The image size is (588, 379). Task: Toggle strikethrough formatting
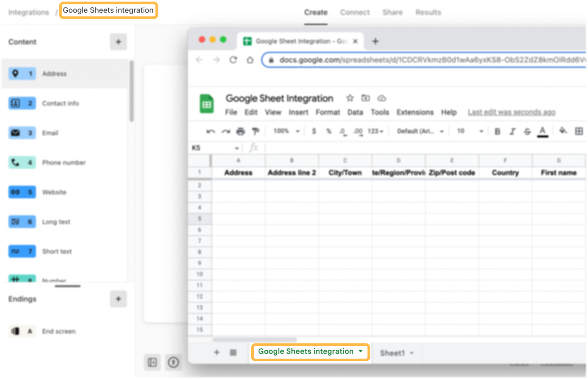pos(527,132)
